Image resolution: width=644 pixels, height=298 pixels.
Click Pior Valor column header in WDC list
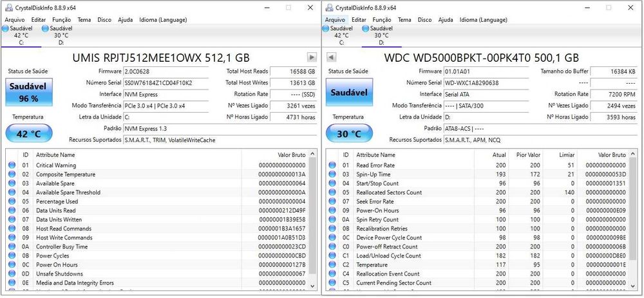pyautogui.click(x=526, y=154)
